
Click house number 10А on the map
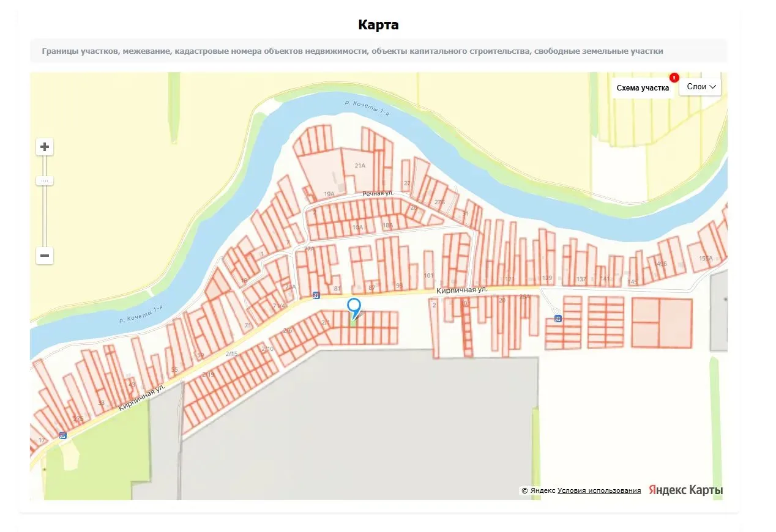click(x=357, y=227)
